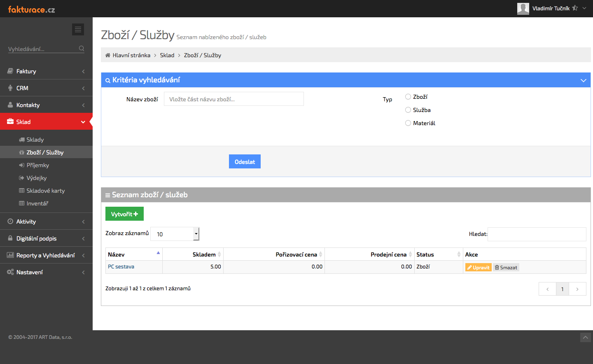This screenshot has width=593, height=364.
Task: Open Skladové karty submenu item
Action: click(46, 191)
